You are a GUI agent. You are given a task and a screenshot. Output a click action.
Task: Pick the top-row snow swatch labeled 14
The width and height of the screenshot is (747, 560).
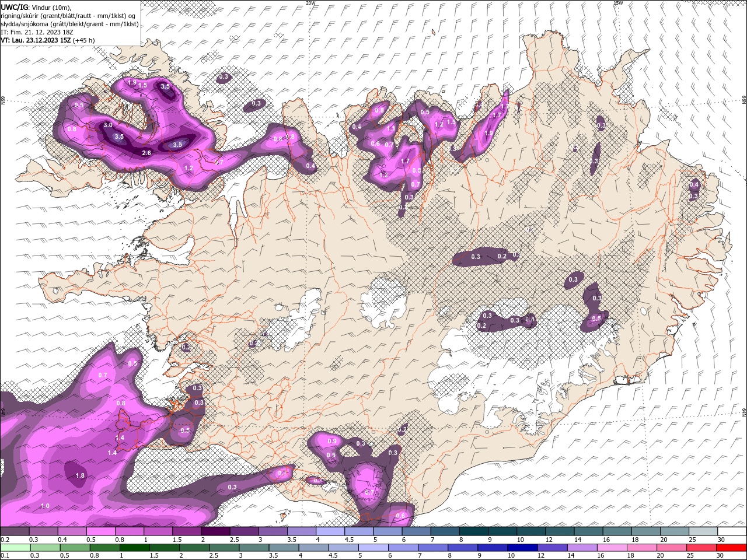[589, 531]
